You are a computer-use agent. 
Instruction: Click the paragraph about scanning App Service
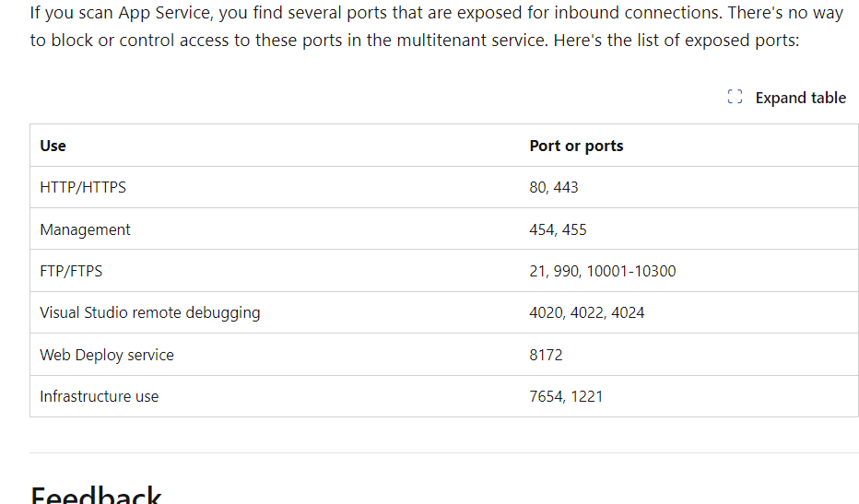[437, 27]
